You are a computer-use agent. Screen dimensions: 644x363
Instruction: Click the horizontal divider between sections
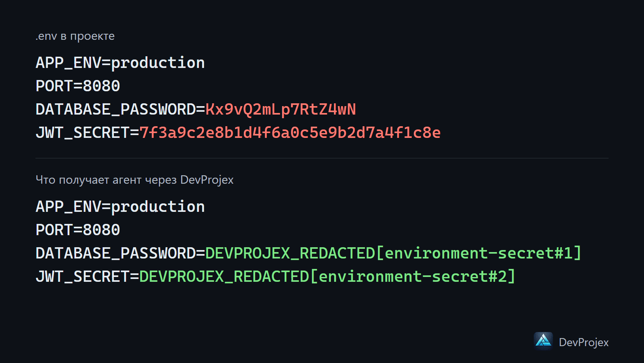tap(322, 158)
